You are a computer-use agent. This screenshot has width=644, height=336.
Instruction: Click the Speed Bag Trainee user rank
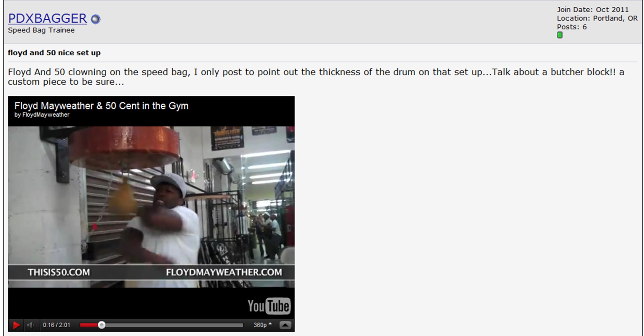(x=41, y=30)
